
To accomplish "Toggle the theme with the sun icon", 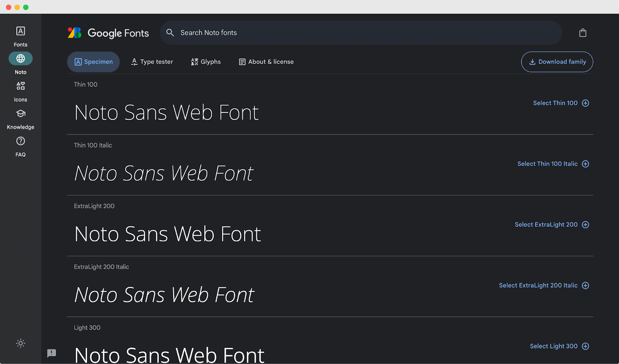I will pyautogui.click(x=20, y=343).
